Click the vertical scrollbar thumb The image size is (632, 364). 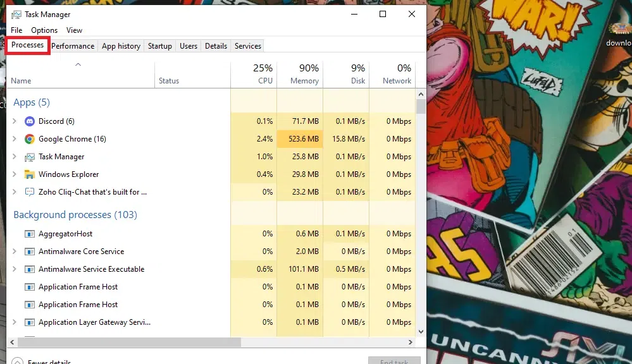421,107
